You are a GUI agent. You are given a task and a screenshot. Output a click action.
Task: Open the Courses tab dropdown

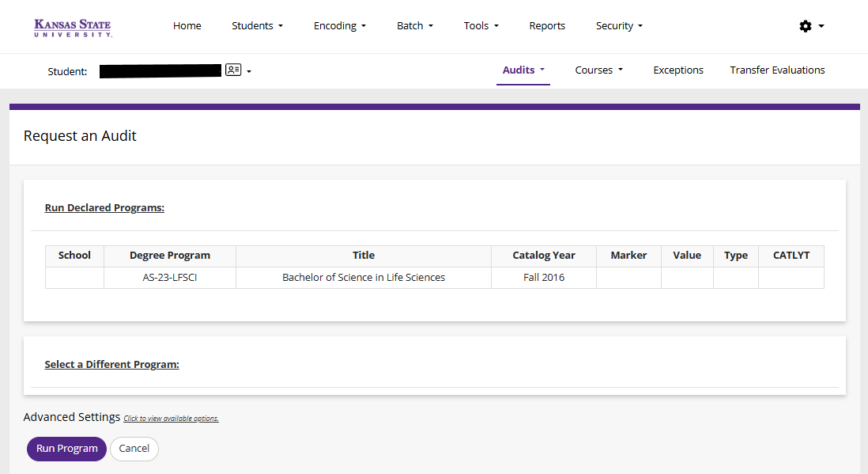click(x=599, y=70)
